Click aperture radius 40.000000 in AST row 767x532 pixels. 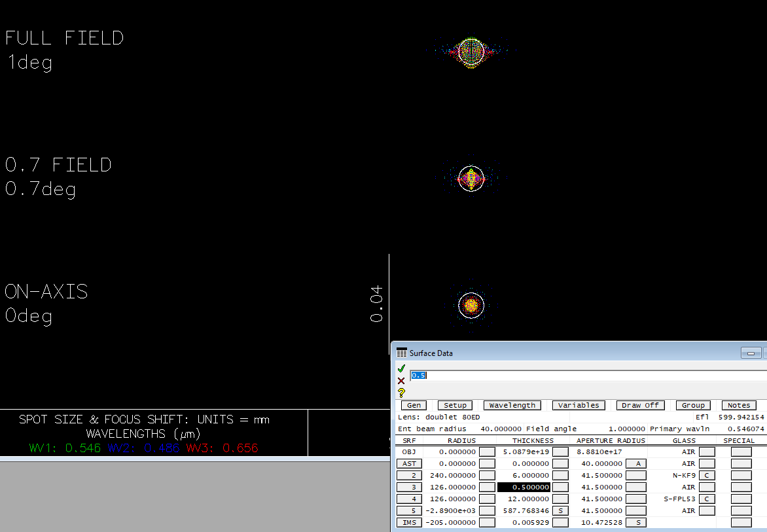(x=601, y=463)
